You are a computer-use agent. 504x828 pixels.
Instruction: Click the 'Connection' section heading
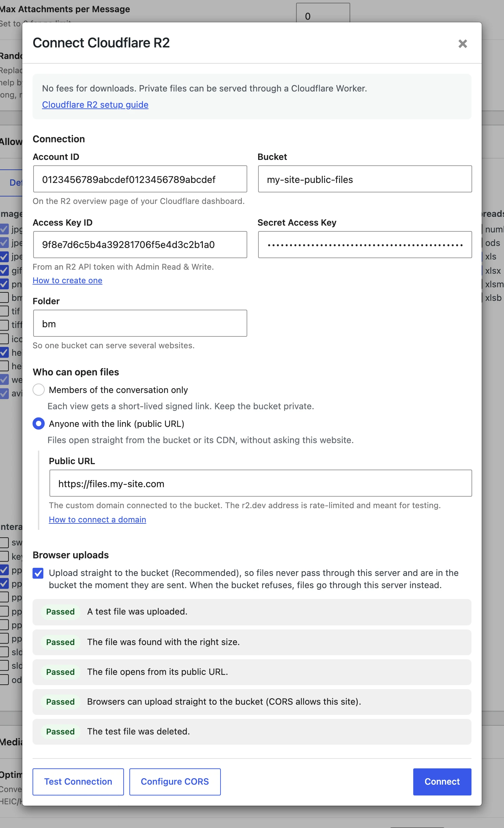[x=59, y=139]
